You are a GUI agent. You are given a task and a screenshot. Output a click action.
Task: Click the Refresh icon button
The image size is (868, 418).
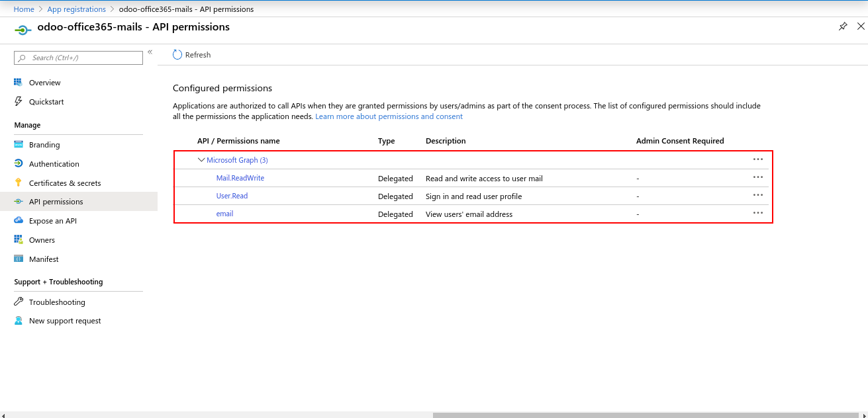(177, 55)
